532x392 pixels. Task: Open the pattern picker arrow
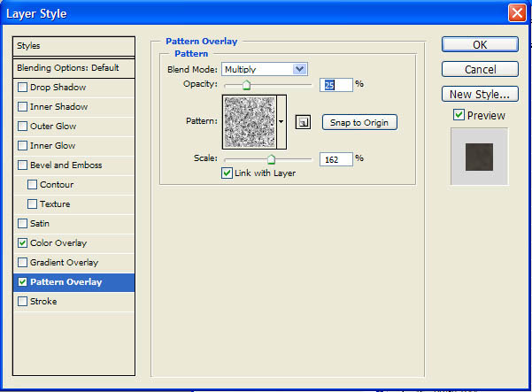coord(281,122)
